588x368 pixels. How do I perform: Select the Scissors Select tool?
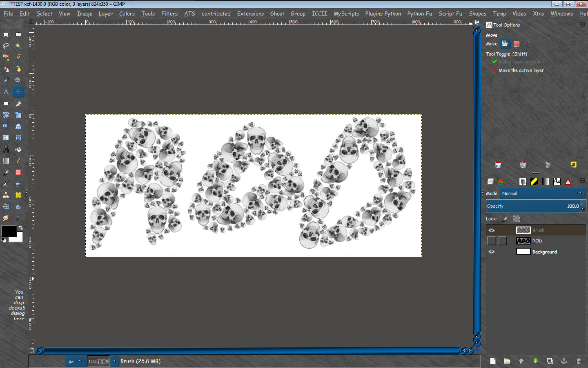click(18, 57)
